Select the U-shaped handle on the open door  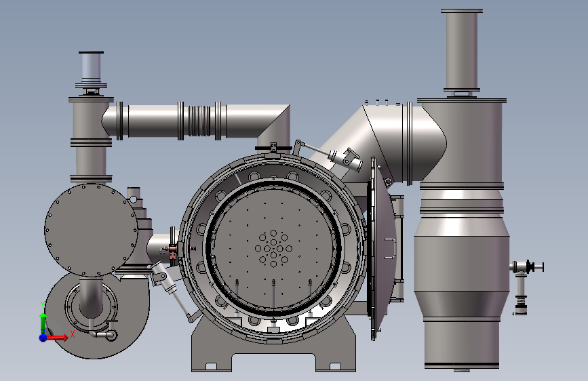(x=391, y=248)
